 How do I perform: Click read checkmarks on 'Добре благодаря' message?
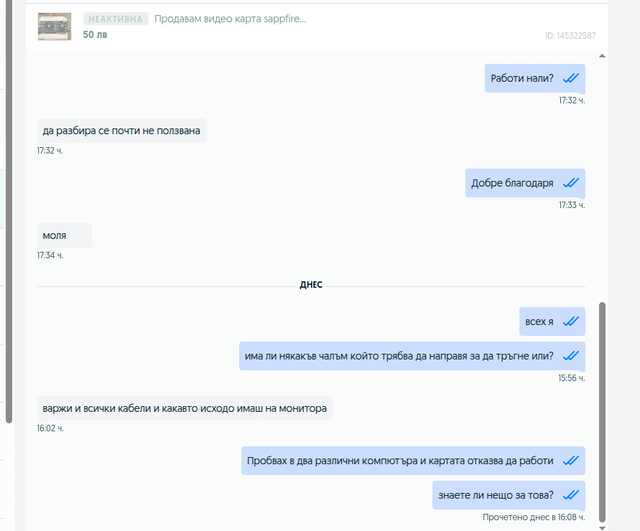tap(571, 182)
